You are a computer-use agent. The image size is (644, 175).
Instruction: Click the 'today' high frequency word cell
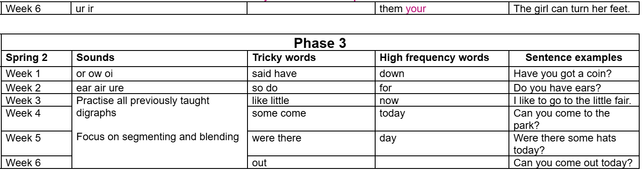tap(392, 114)
